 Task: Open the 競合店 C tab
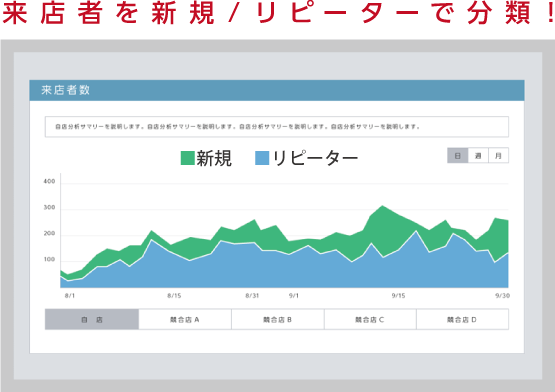point(370,319)
